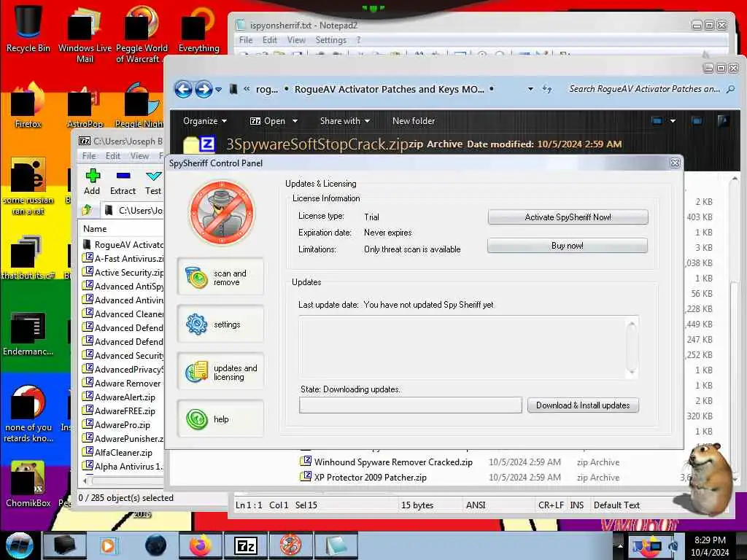Switch to 7-Zip on the taskbar
The image size is (747, 560).
pos(245,545)
